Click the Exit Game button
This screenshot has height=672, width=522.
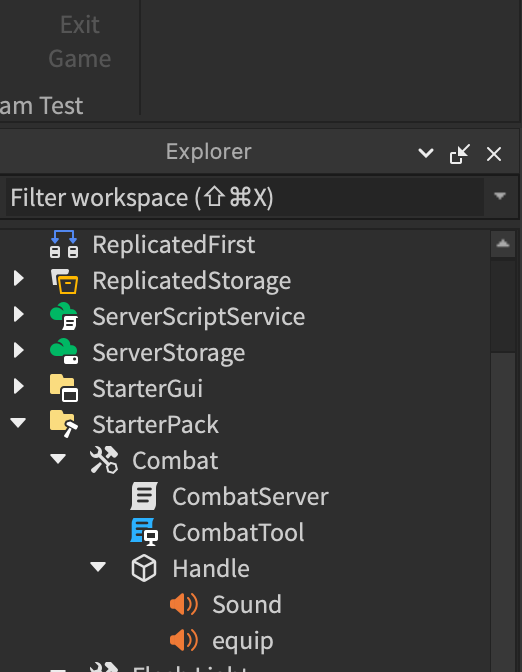tap(80, 42)
